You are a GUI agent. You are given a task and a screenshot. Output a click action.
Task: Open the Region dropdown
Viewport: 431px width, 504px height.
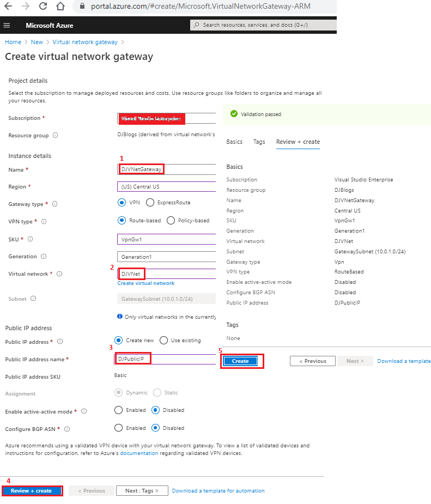(x=167, y=187)
